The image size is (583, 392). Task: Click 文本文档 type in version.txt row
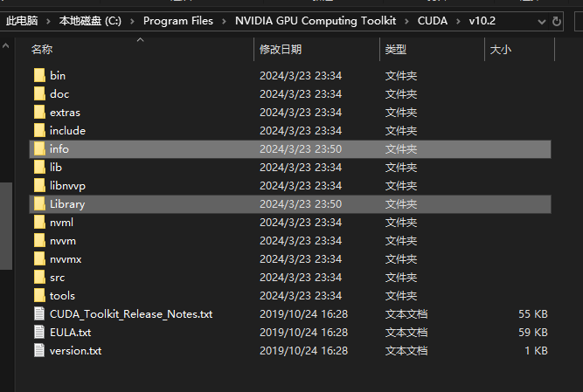406,350
